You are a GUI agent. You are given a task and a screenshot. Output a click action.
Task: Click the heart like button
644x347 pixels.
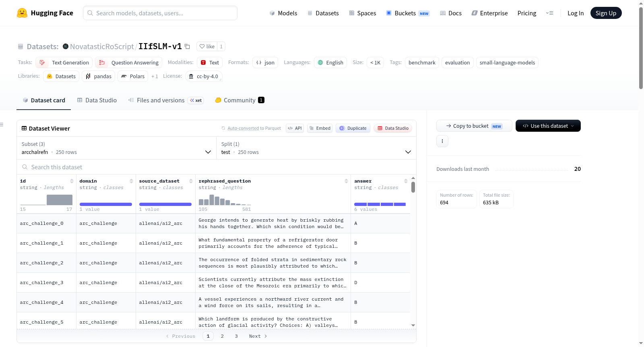(x=207, y=46)
